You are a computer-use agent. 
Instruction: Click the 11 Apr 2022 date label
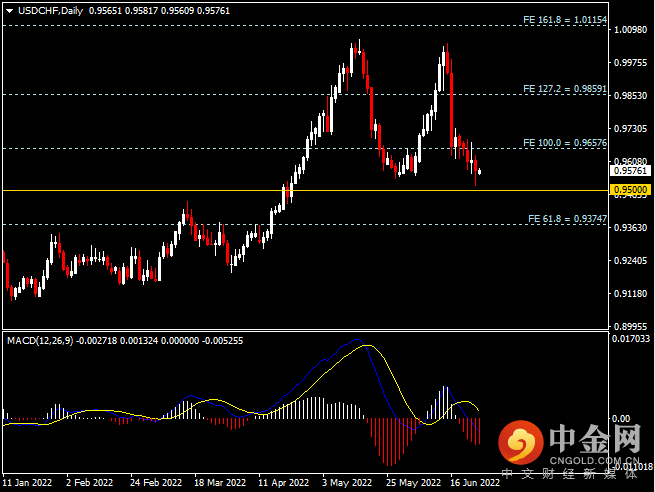(284, 483)
